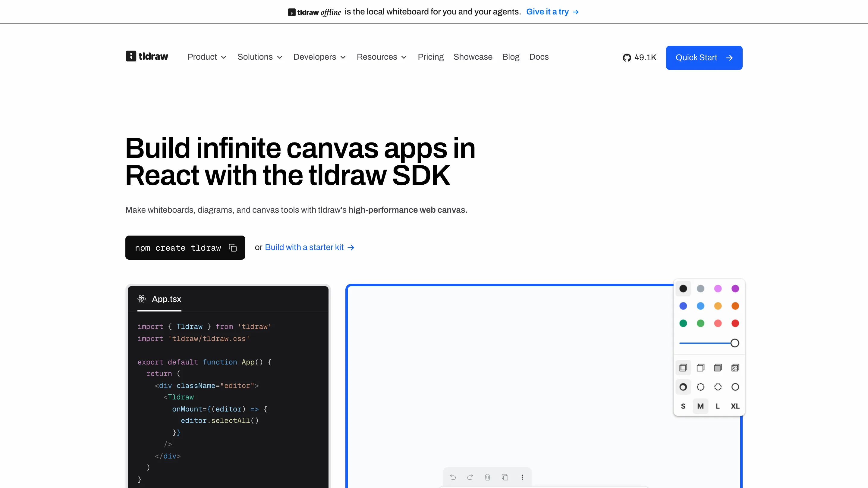868x488 pixels.
Task: Click the Give it a try link
Action: (x=552, y=12)
